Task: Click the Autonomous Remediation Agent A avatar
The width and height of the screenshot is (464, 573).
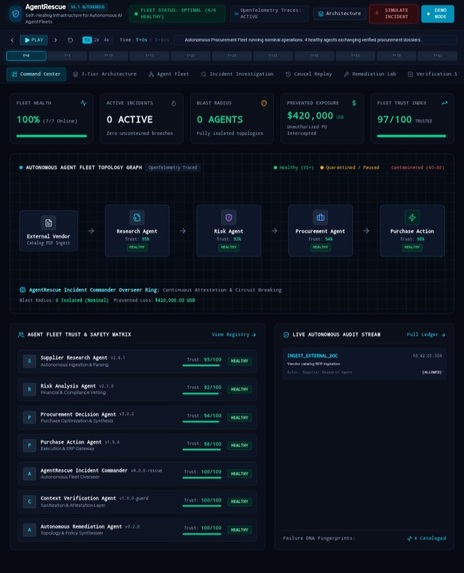Action: click(29, 530)
